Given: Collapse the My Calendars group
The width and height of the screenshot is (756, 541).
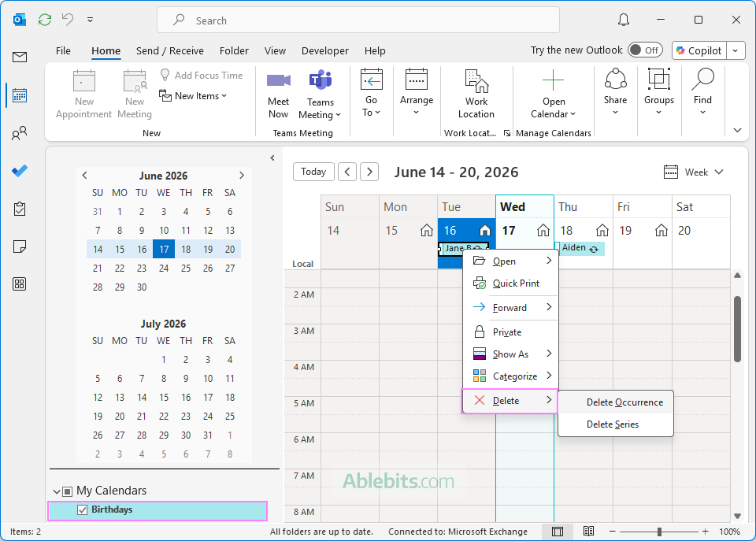Looking at the screenshot, I should pyautogui.click(x=57, y=491).
